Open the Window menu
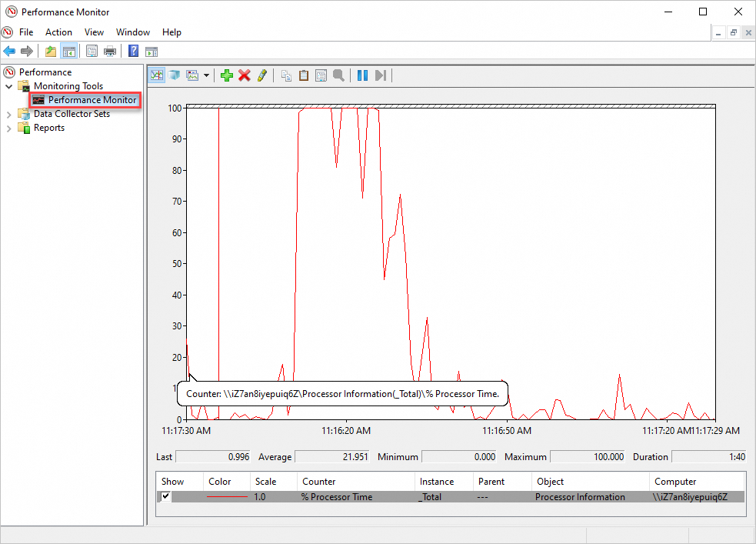The image size is (756, 544). point(133,32)
